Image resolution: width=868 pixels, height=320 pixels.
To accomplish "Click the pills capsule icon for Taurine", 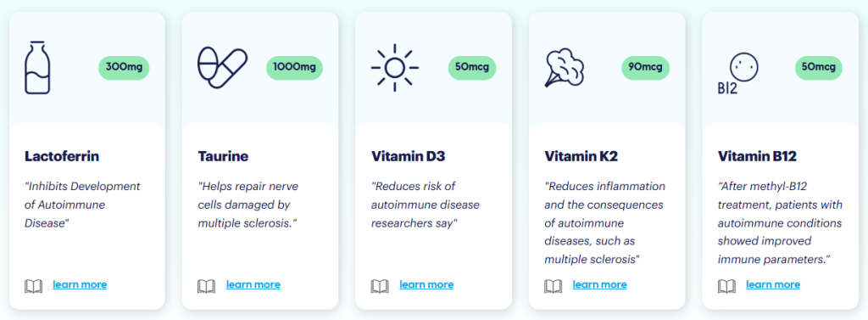I will click(x=223, y=68).
